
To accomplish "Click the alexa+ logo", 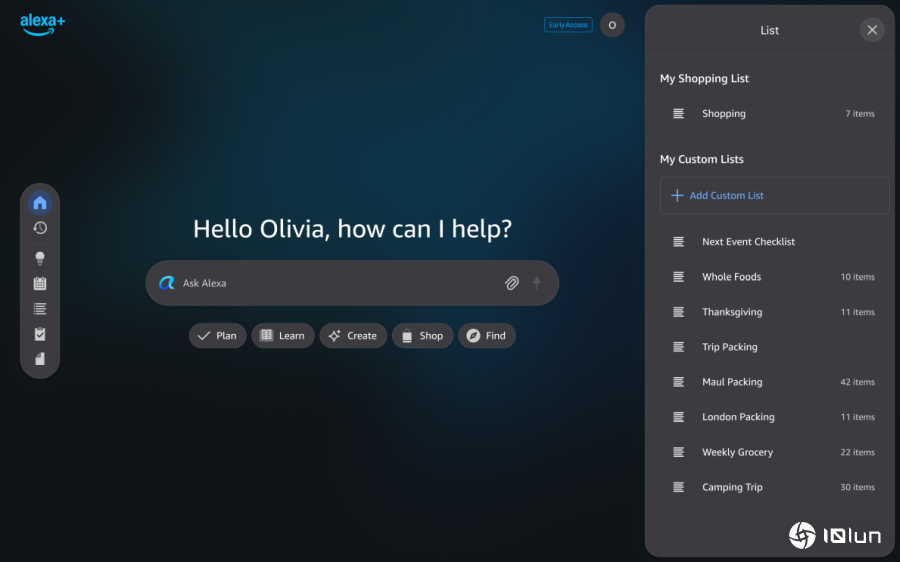I will point(42,24).
